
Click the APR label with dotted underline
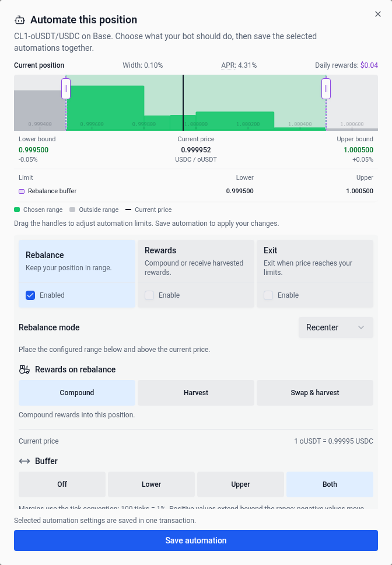click(x=229, y=65)
